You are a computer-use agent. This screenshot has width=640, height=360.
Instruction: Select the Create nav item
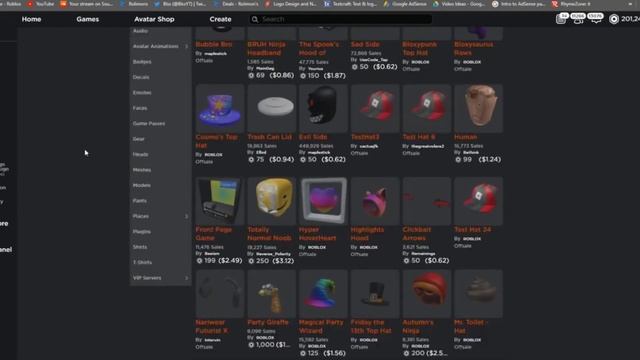(x=220, y=19)
